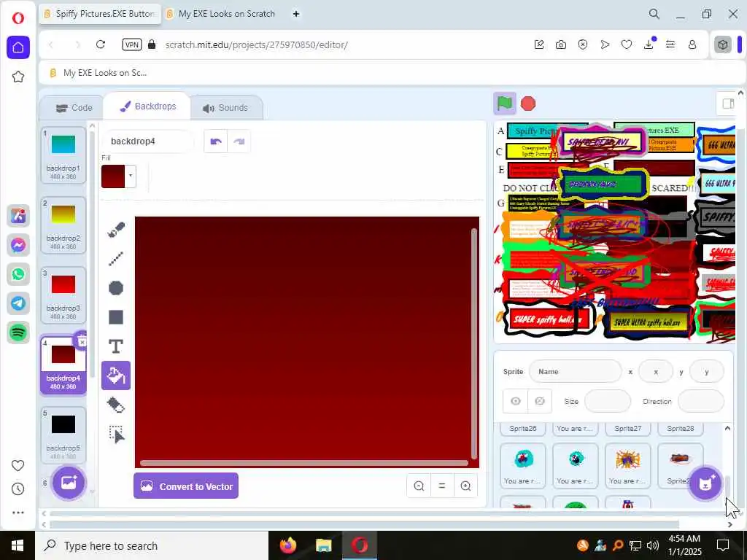Click the red stop sign button
747x560 pixels.
point(528,104)
